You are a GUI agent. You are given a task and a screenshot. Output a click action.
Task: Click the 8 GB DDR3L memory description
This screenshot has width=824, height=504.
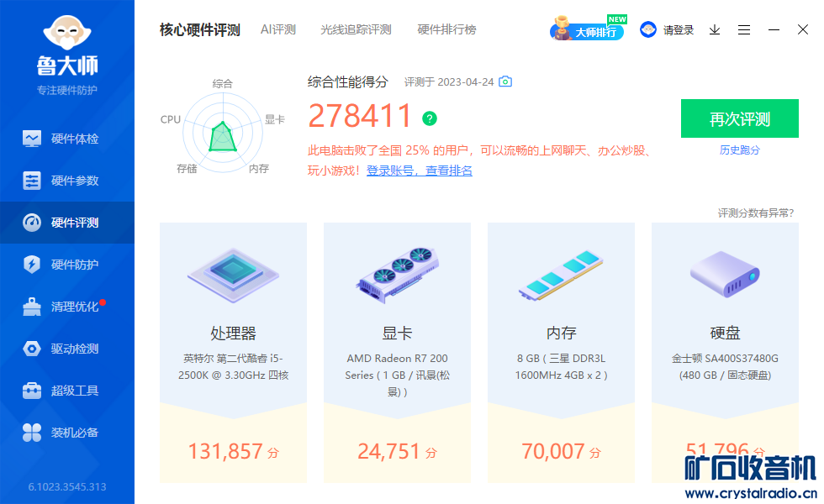click(x=562, y=366)
